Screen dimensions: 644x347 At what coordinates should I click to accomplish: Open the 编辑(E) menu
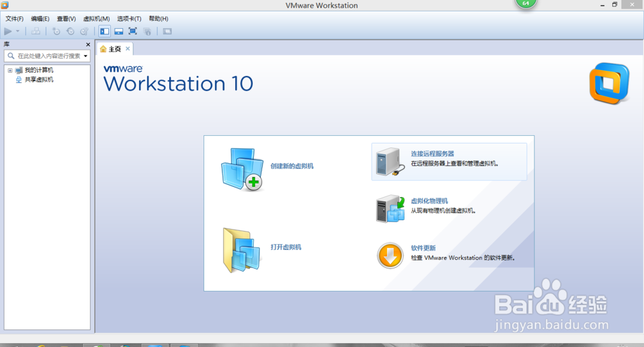click(40, 19)
